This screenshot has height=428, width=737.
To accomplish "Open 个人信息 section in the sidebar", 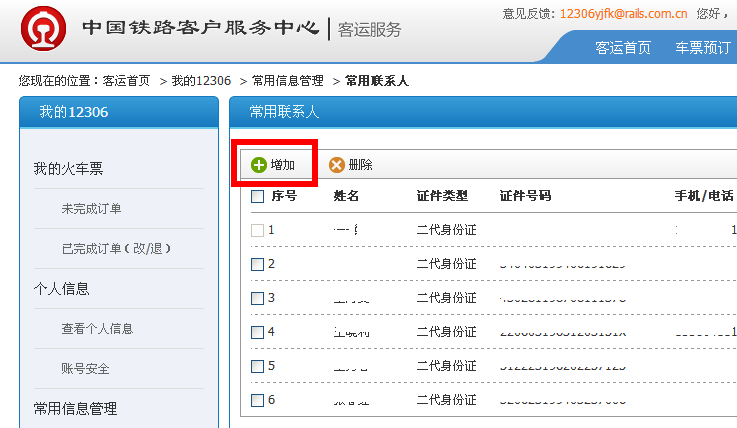I will pos(61,288).
